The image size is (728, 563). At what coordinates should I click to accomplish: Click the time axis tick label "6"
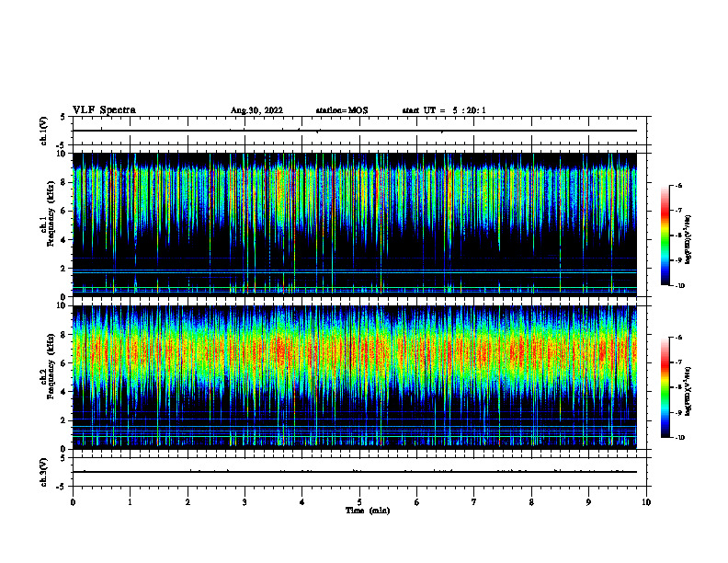pyautogui.click(x=417, y=502)
